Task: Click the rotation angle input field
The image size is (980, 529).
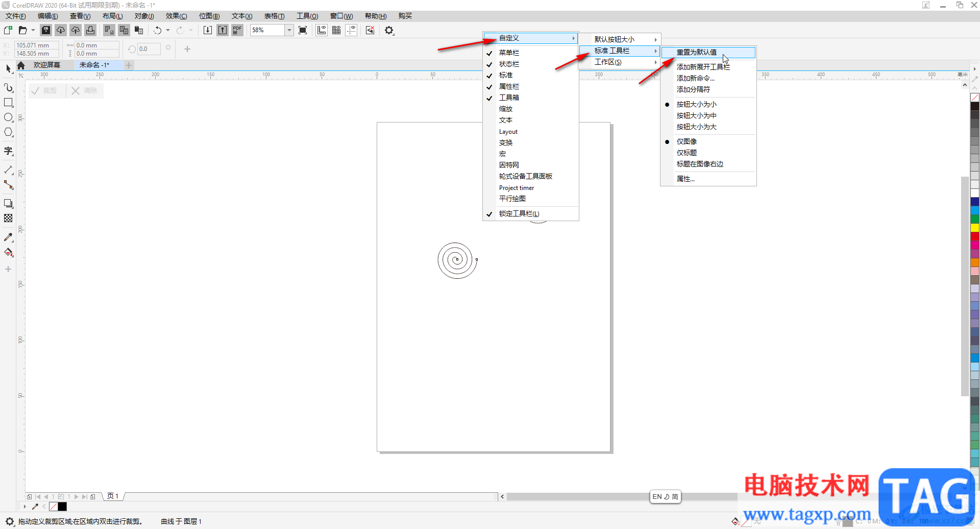Action: 149,49
